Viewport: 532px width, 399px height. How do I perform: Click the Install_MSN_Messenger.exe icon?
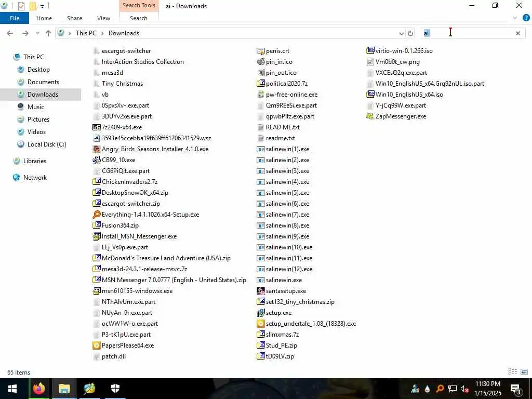(97, 236)
